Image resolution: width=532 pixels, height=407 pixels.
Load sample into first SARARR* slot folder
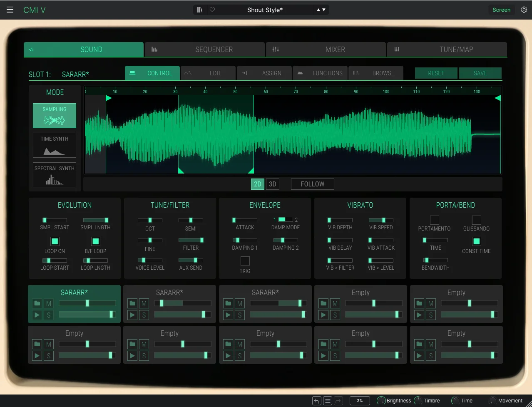pyautogui.click(x=37, y=303)
